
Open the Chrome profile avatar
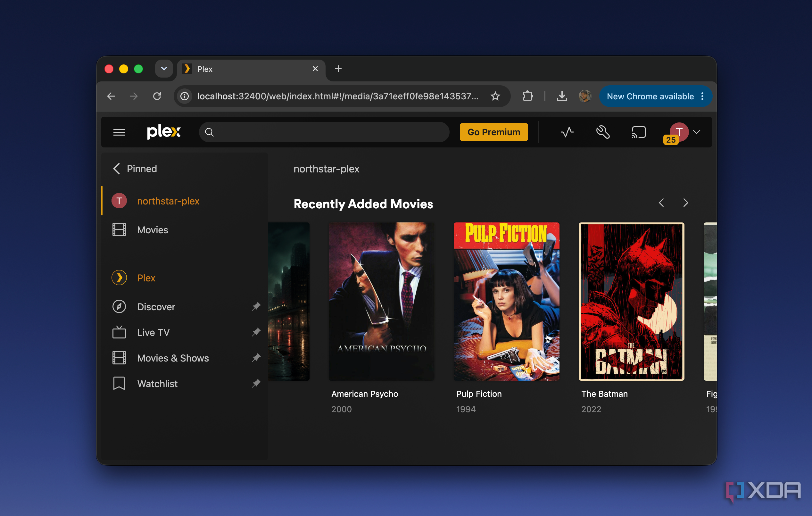(x=585, y=96)
